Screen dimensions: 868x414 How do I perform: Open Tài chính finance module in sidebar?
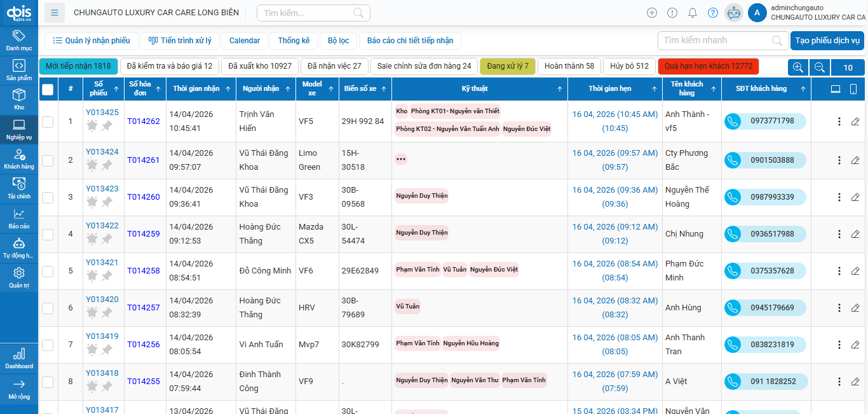click(19, 188)
